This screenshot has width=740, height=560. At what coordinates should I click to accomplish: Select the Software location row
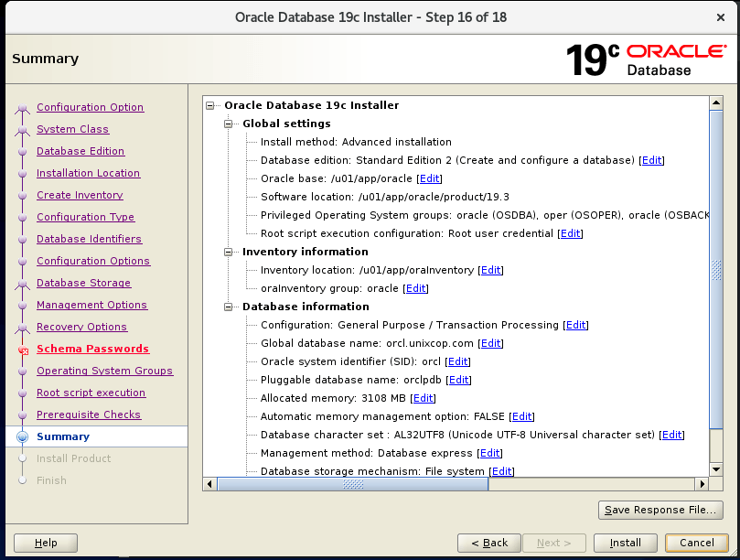384,197
